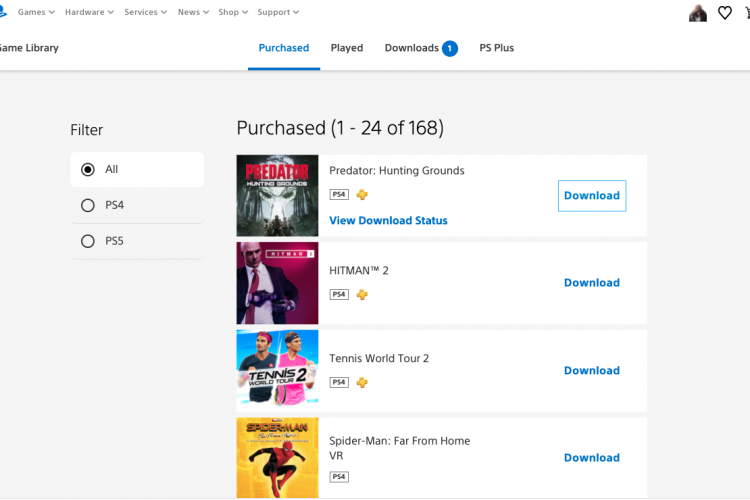This screenshot has width=750, height=500.
Task: Download Predator: Hunting Grounds
Action: tap(592, 196)
